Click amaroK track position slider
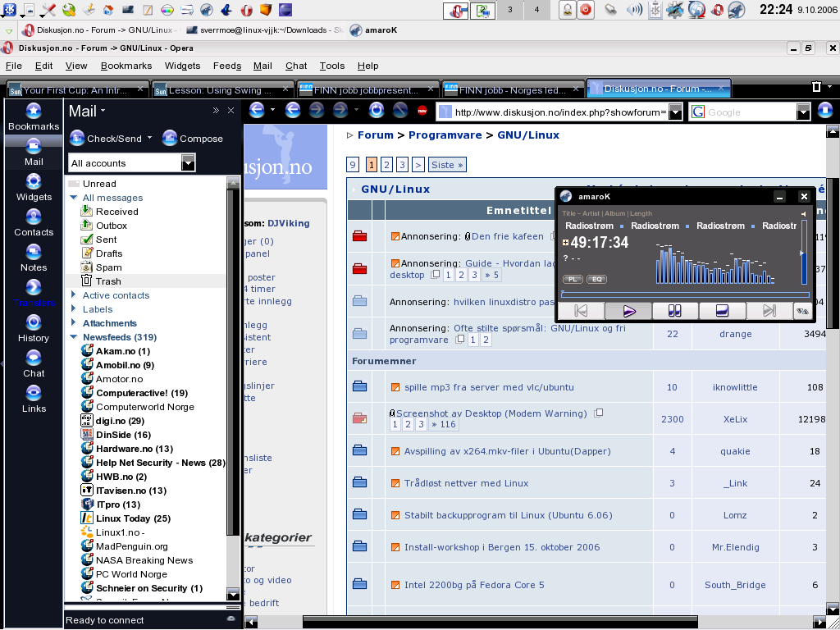840x630 pixels. 685,294
